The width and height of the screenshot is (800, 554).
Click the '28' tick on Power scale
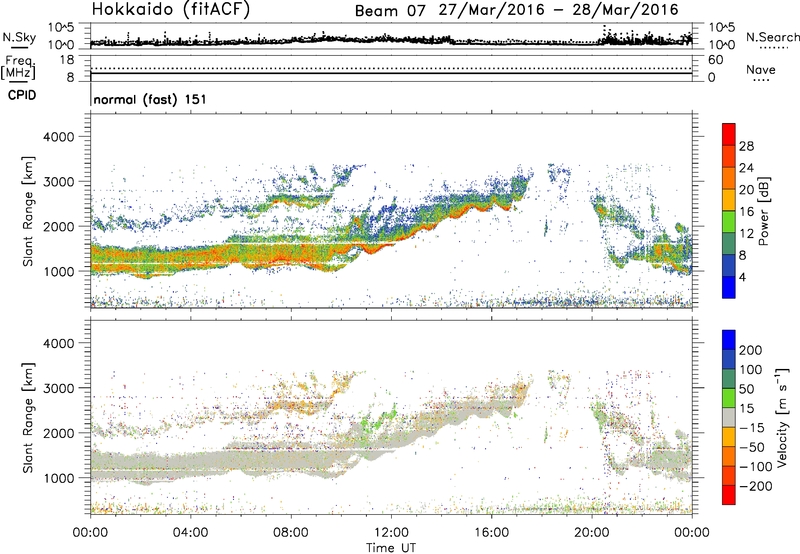pyautogui.click(x=746, y=146)
